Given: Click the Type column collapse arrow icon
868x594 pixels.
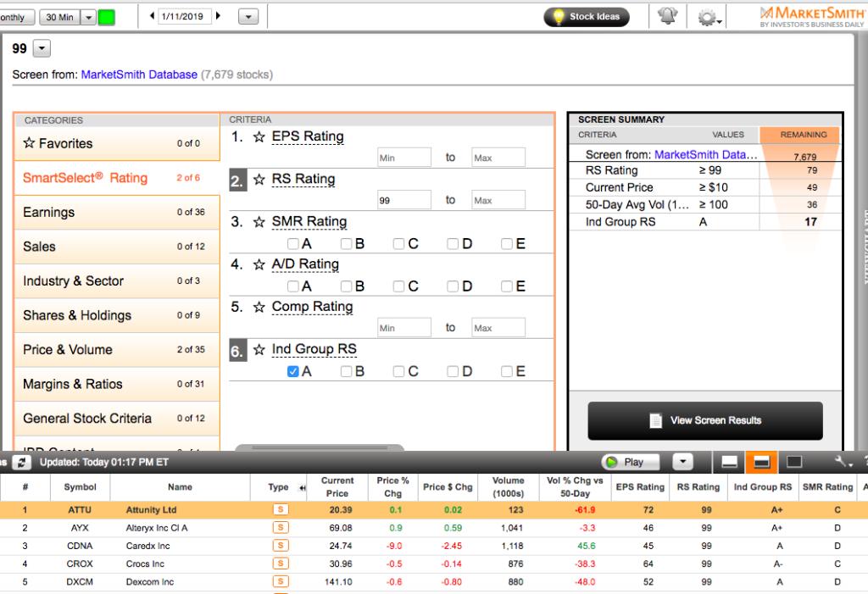Looking at the screenshot, I should (x=303, y=488).
